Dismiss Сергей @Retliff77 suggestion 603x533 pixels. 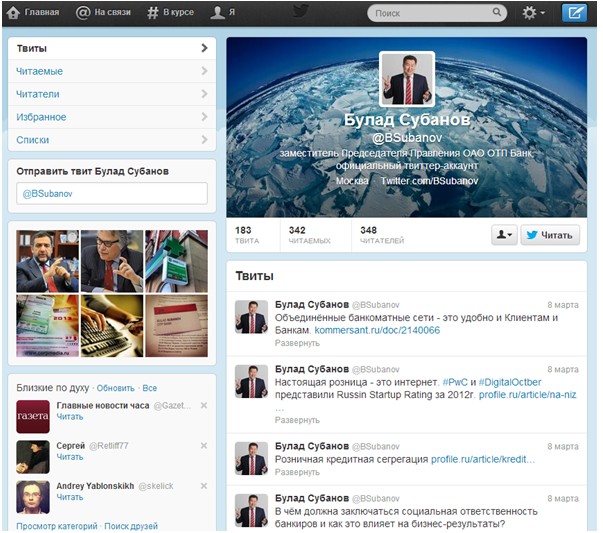click(204, 445)
